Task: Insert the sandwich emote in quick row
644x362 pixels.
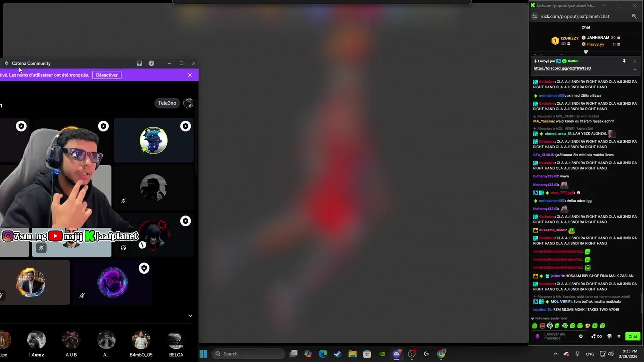Action: click(587, 326)
